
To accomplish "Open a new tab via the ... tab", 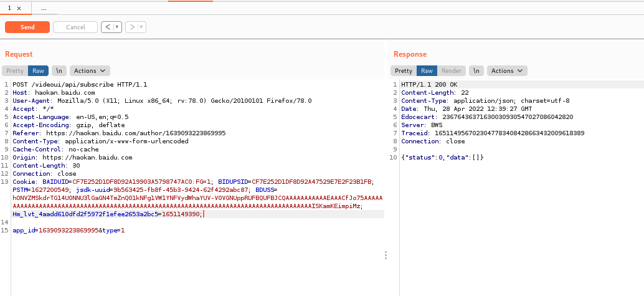I will 44,9.
